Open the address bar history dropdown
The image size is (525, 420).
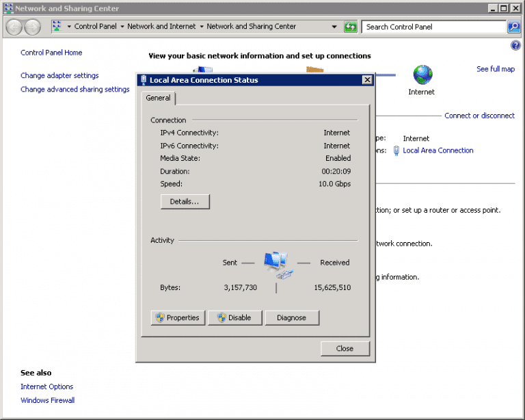click(334, 27)
